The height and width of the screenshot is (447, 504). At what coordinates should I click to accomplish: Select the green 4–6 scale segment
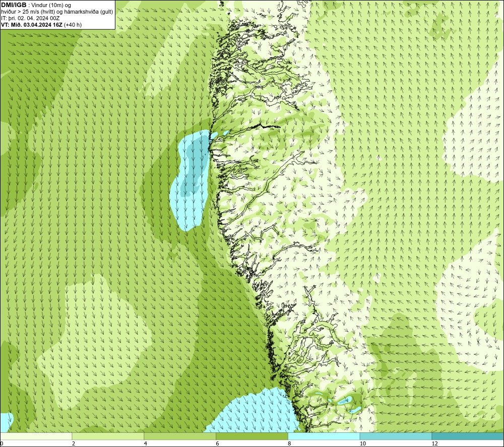click(x=180, y=436)
